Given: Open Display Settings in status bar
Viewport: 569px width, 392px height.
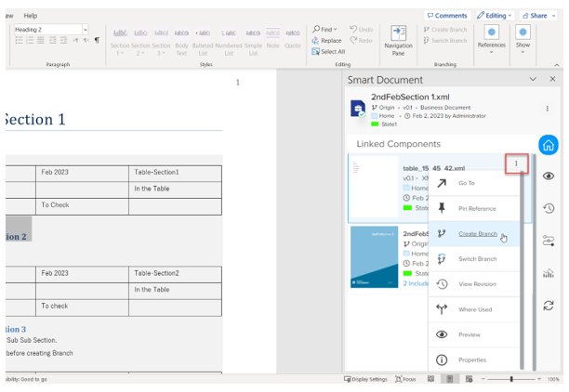Looking at the screenshot, I should [365, 379].
